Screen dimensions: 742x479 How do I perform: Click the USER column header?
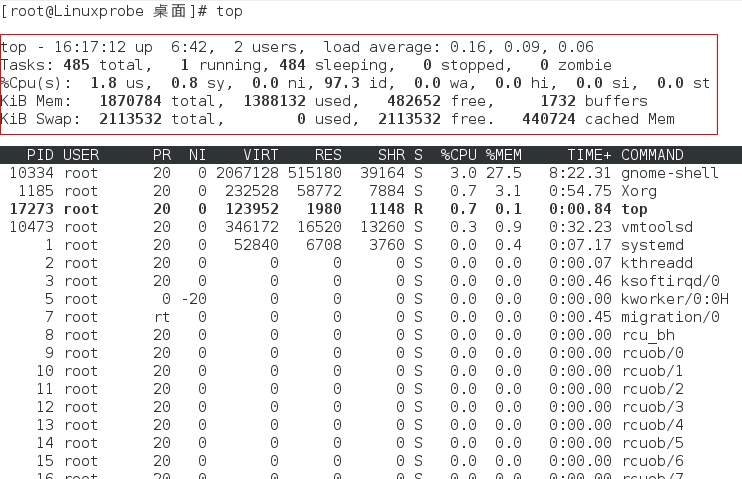[81, 155]
